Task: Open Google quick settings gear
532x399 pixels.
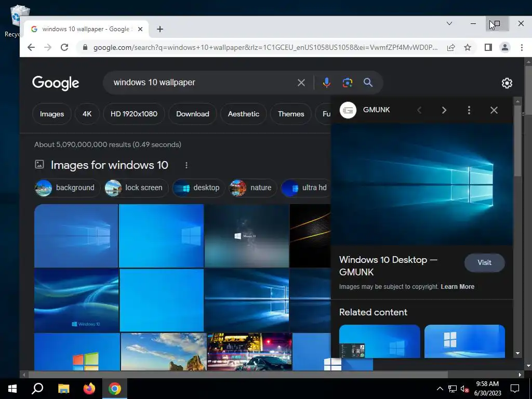Action: pyautogui.click(x=507, y=83)
